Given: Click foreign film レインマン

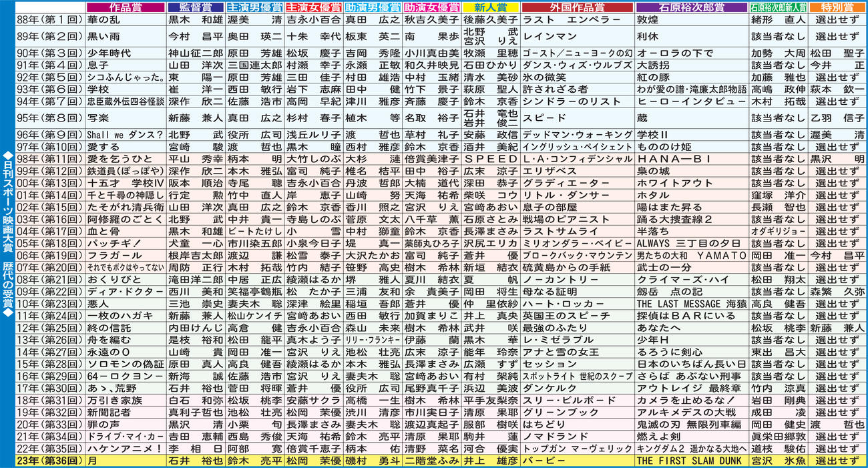Looking at the screenshot, I should pos(550,36).
